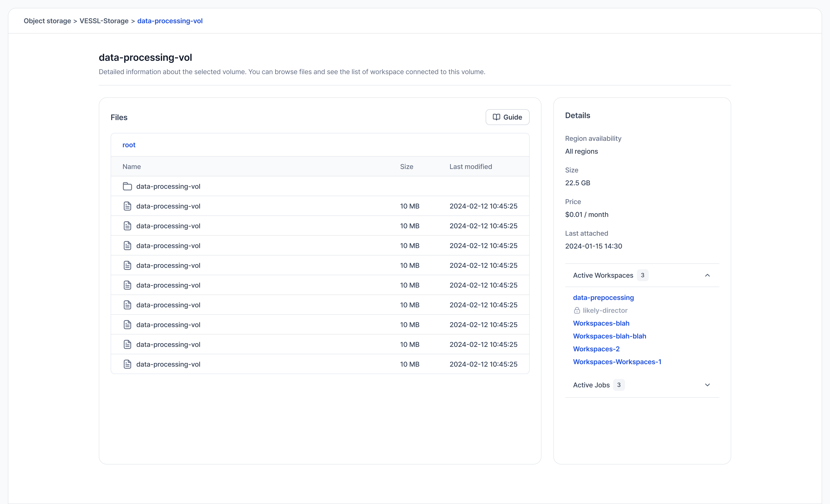Click the Active Jobs count badge 3
The image size is (830, 504).
(619, 385)
